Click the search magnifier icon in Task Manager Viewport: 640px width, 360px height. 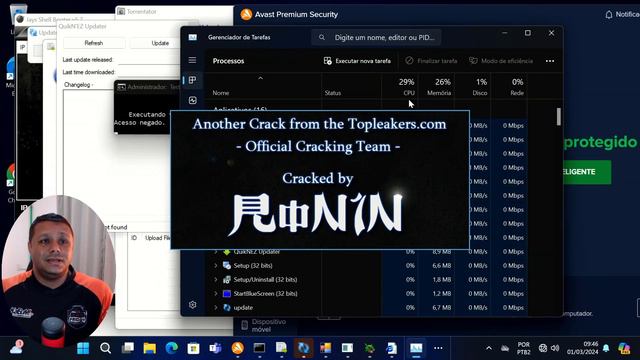[322, 37]
